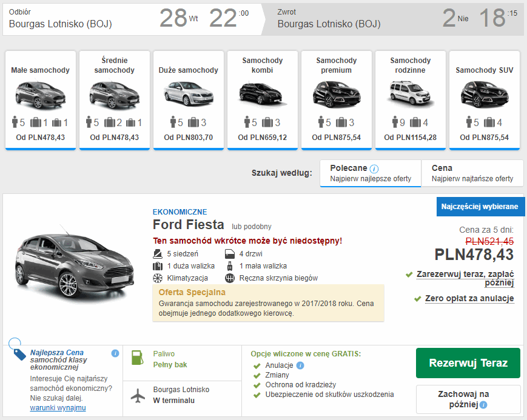527x420 pixels.
Task: Click the price tag icon
Action: click(19, 354)
